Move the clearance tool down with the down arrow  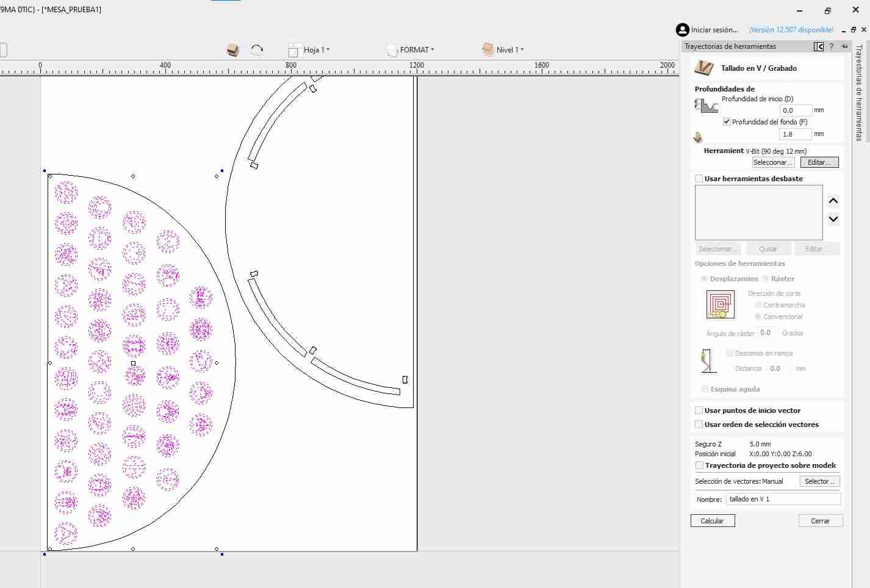(833, 219)
